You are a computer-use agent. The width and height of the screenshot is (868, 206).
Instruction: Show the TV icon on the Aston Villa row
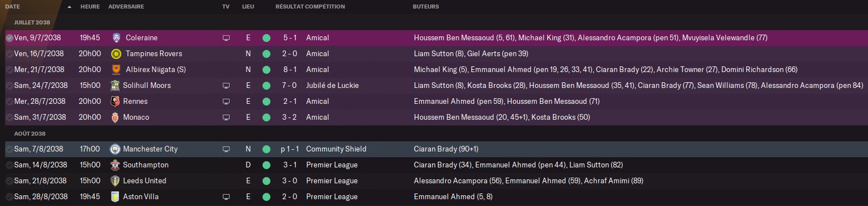click(226, 197)
